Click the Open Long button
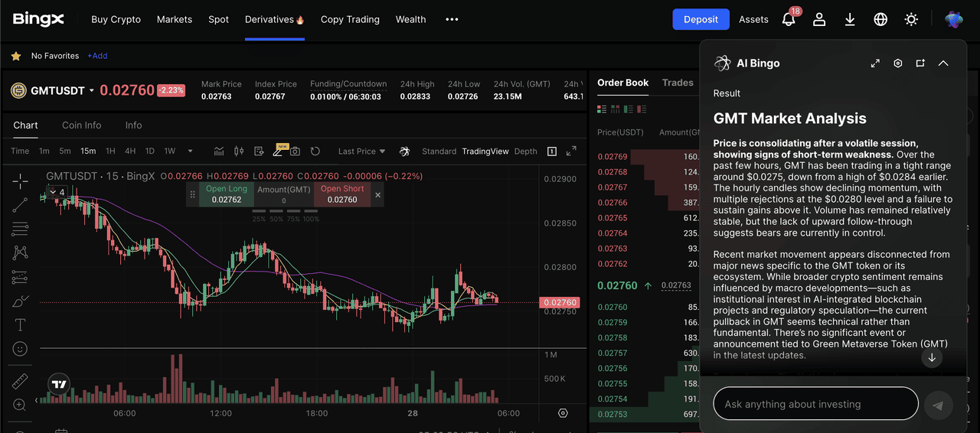Image resolution: width=980 pixels, height=433 pixels. (227, 194)
